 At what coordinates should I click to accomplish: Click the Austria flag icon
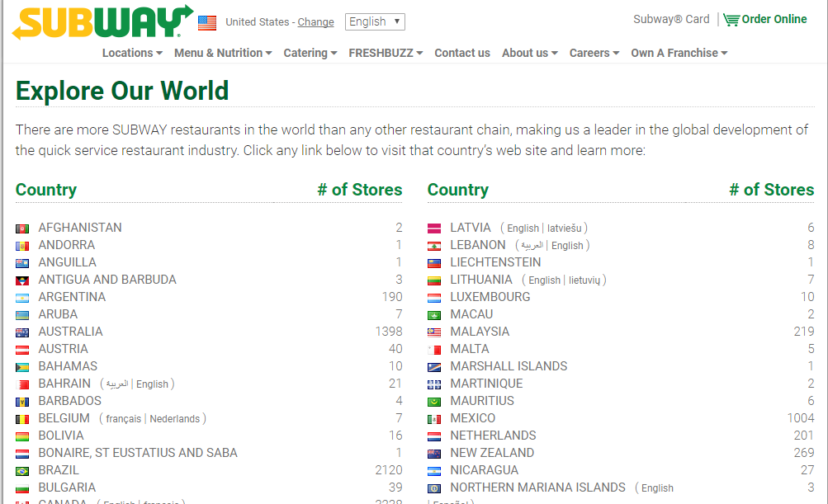tap(22, 350)
